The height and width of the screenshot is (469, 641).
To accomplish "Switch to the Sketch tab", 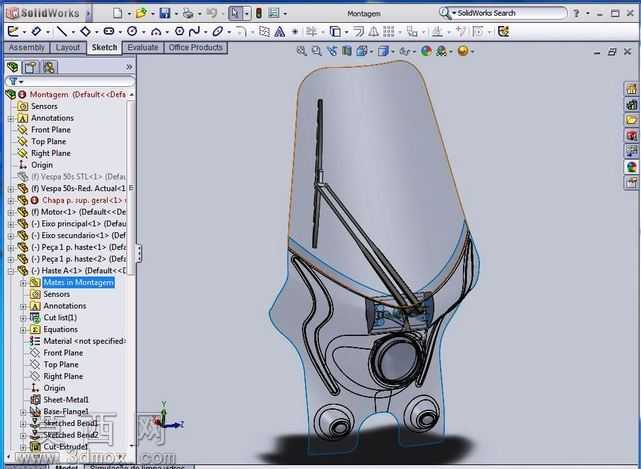I will coord(104,47).
